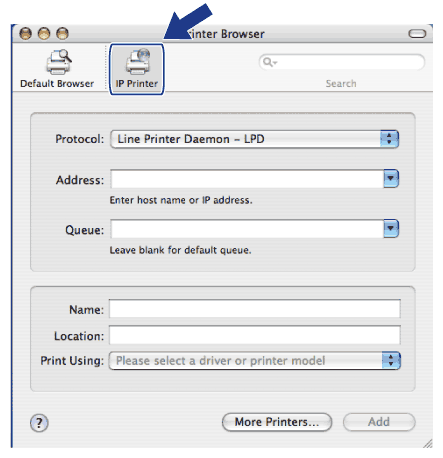
Task: Click the More Printers... button
Action: coord(277,422)
